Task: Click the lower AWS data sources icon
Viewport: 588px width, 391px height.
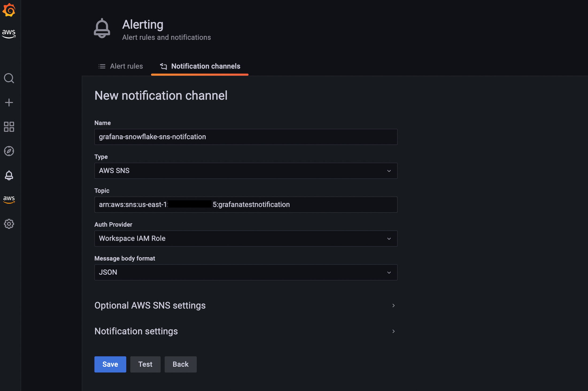Action: [9, 200]
